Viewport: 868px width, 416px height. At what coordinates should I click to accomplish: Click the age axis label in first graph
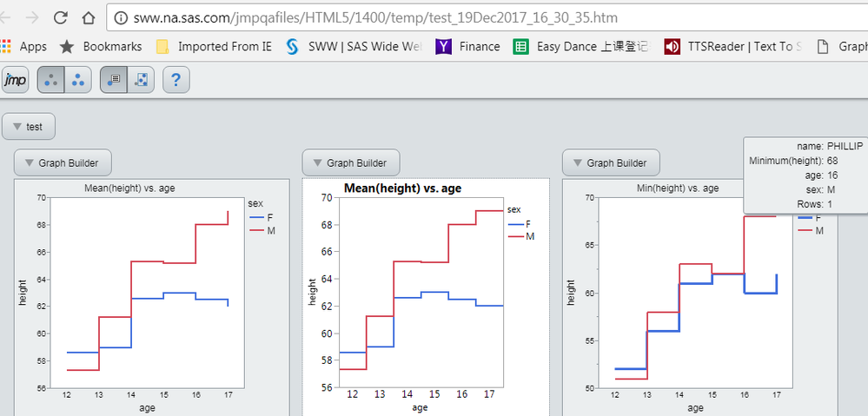147,408
